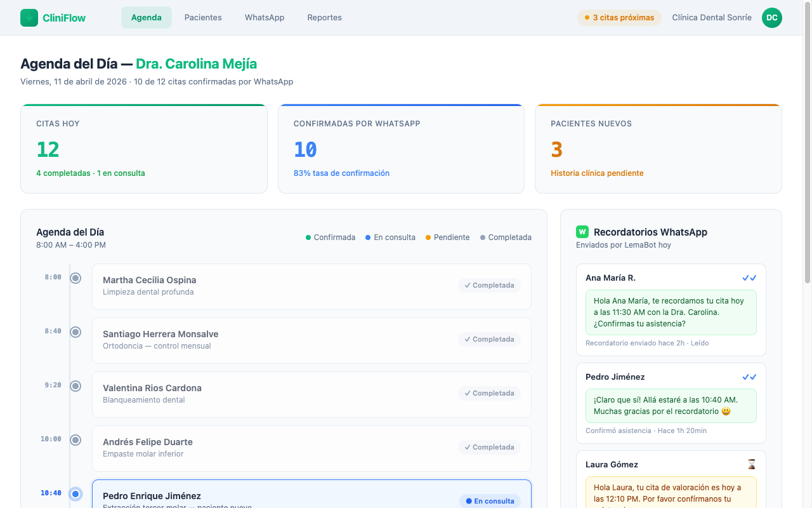Click the blue double checkmarks on Ana María's reminder
This screenshot has height=508, width=812.
pos(750,277)
